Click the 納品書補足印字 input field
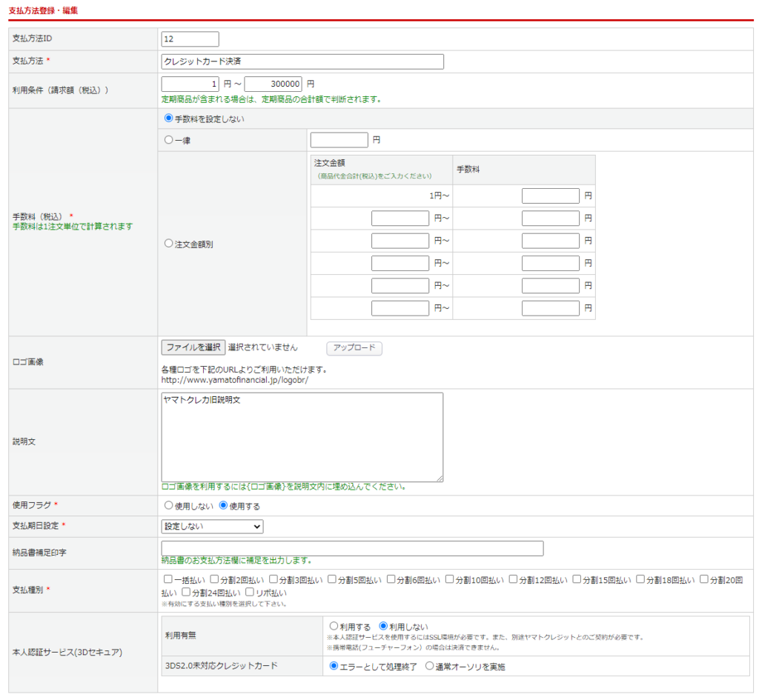This screenshot has height=700, width=759. pos(352,548)
